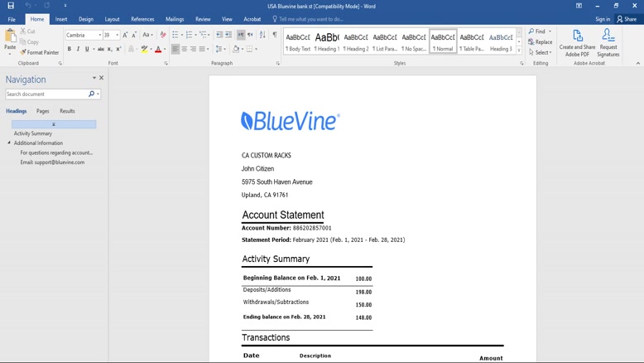Click the Sort paragraph icon
The width and height of the screenshot is (644, 363).
262,35
